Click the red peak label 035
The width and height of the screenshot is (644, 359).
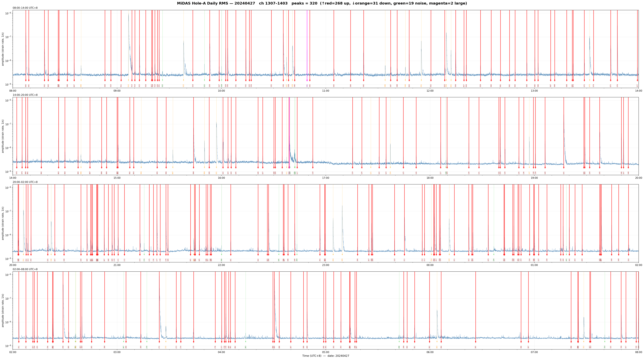(x=271, y=86)
